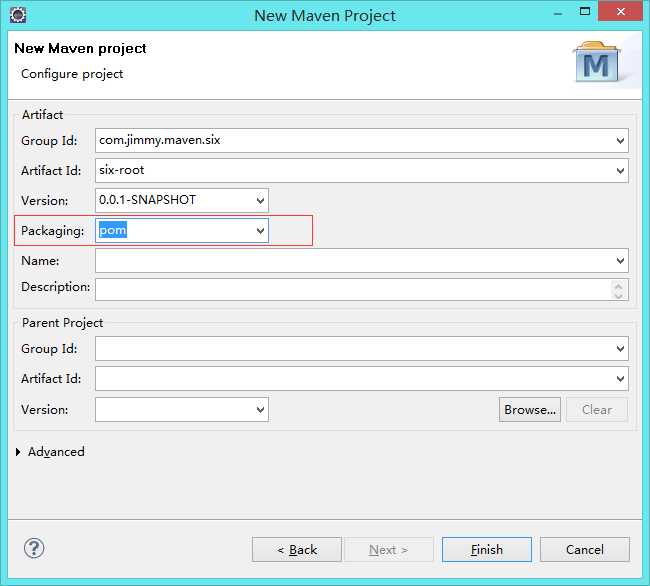Maximize the New Maven Project window
This screenshot has width=650, height=586.
coord(585,12)
